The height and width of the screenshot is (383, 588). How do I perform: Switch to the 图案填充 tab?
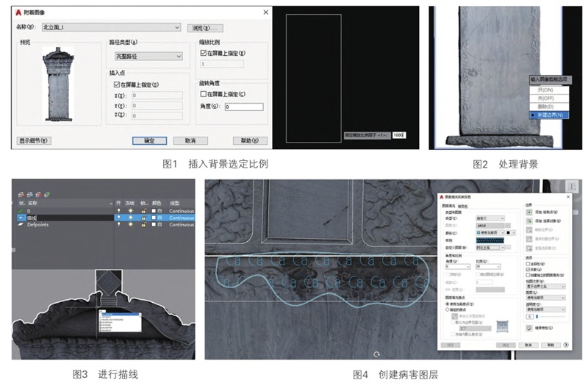(x=448, y=206)
